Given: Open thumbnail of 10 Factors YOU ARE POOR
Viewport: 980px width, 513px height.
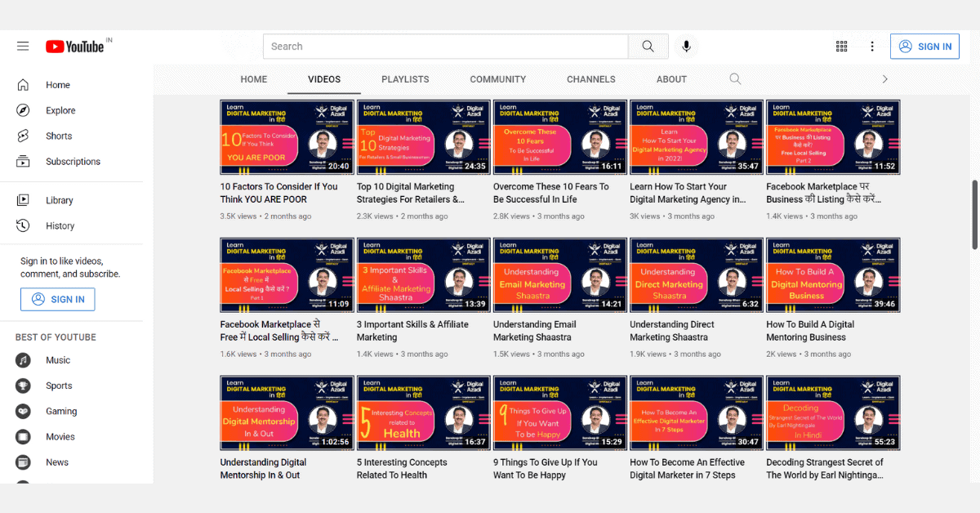Looking at the screenshot, I should (x=287, y=137).
